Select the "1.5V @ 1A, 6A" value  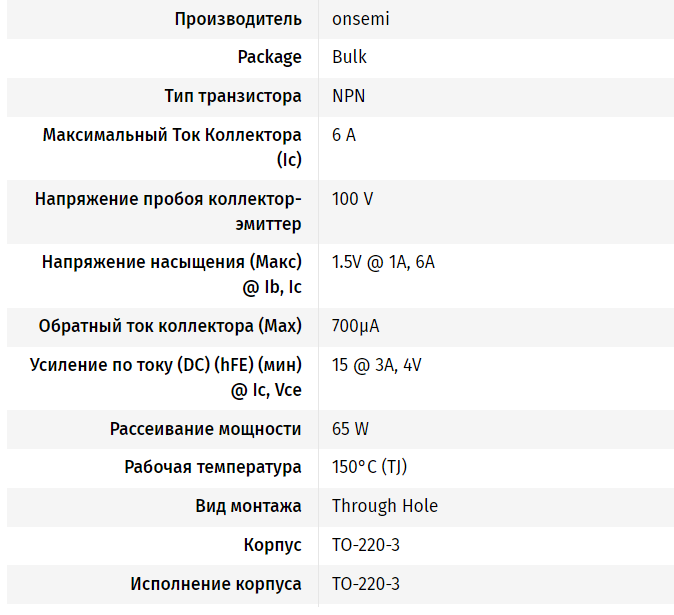coord(383,263)
